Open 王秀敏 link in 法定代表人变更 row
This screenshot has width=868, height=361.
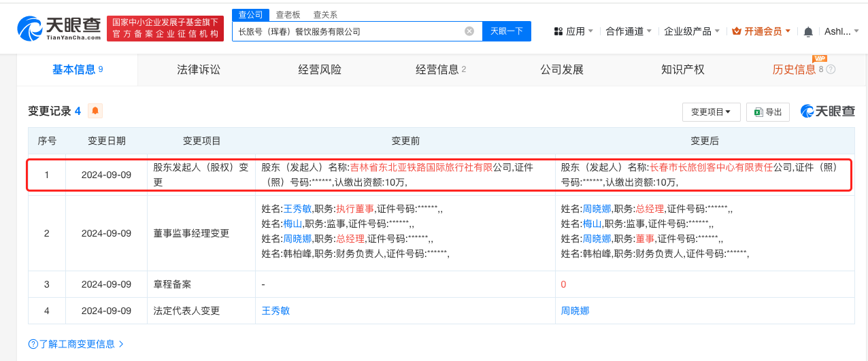tap(276, 310)
